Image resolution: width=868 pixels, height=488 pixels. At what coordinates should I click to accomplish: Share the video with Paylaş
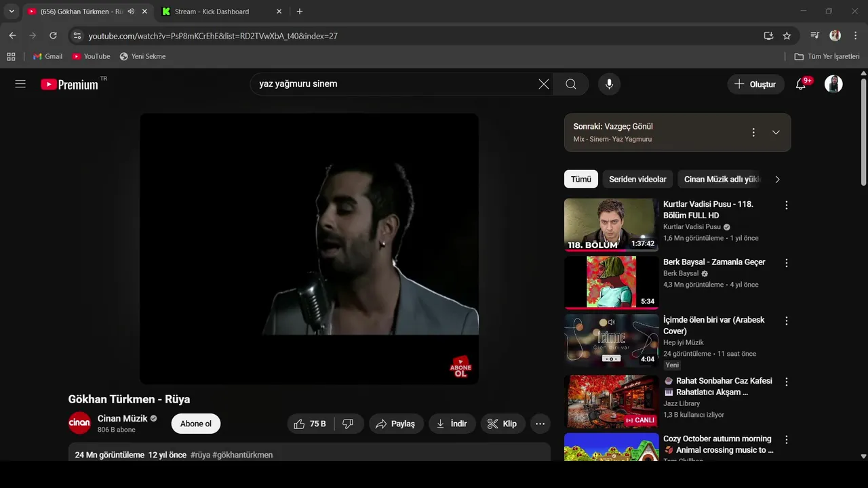[396, 424]
